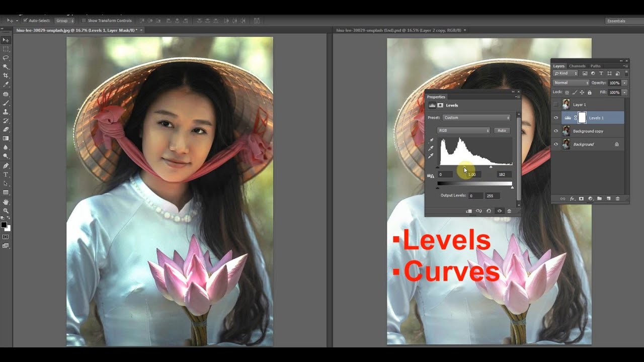Select the Pen tool
This screenshot has width=644, height=362.
coord(6,165)
